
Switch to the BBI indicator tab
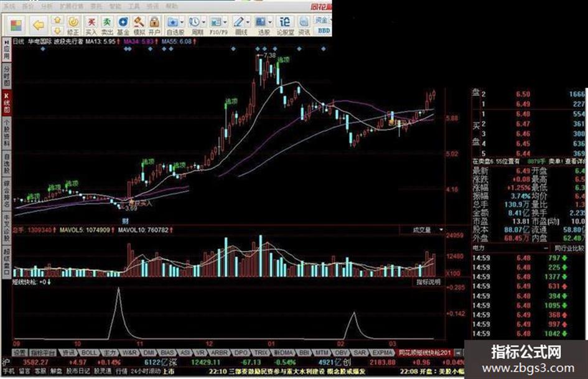click(x=304, y=353)
